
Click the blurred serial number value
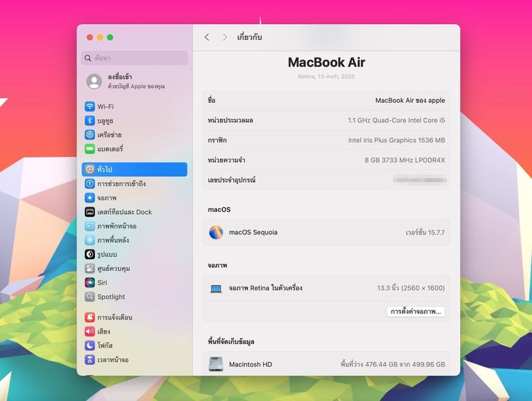pyautogui.click(x=419, y=180)
